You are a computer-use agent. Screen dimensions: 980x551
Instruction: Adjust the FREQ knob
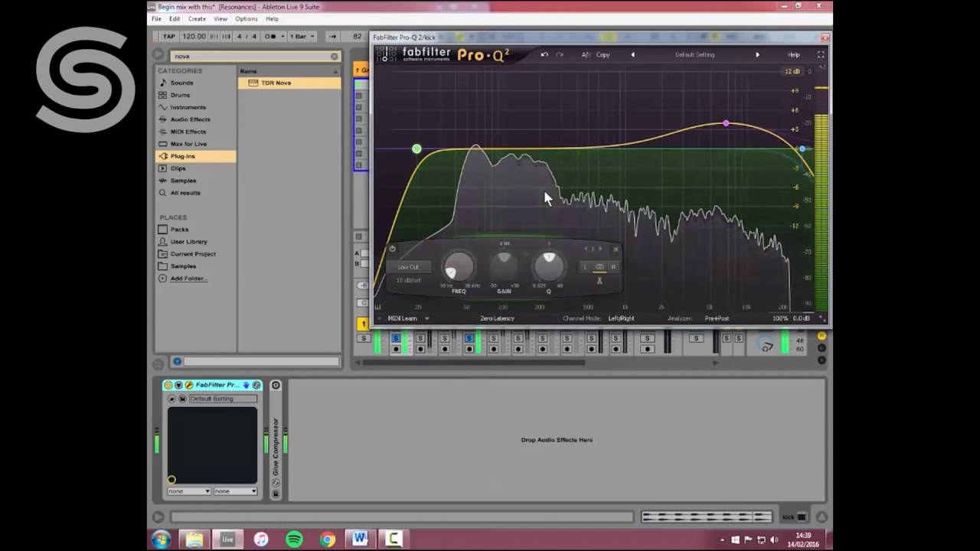point(459,266)
